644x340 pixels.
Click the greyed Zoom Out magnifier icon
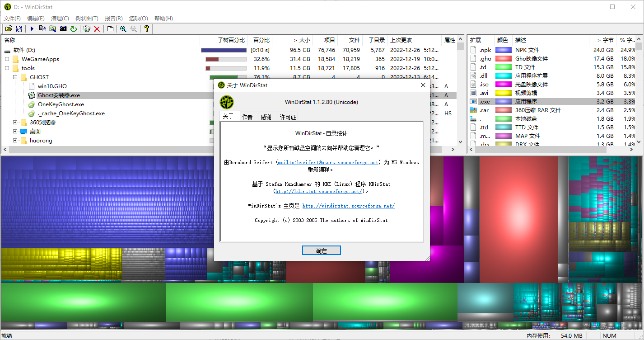pyautogui.click(x=134, y=28)
